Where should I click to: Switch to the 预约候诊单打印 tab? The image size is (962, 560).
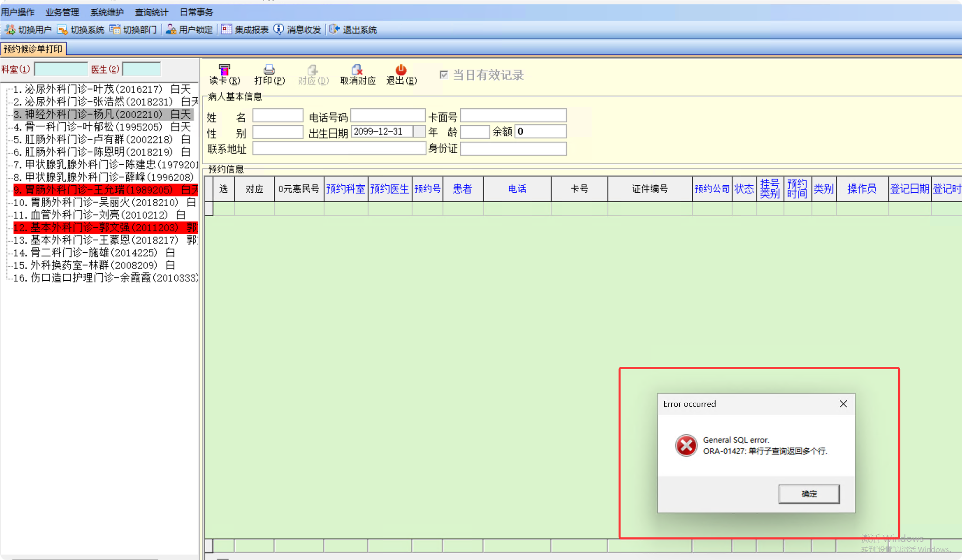[x=33, y=49]
